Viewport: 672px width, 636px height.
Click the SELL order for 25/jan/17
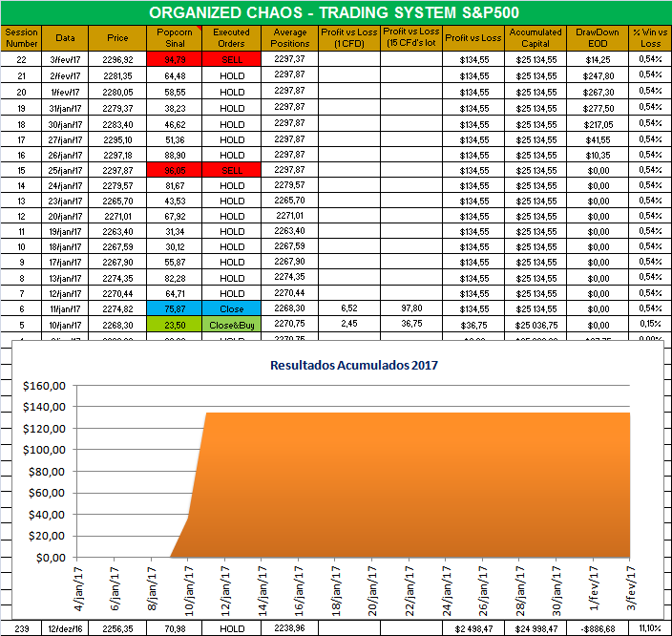point(231,170)
